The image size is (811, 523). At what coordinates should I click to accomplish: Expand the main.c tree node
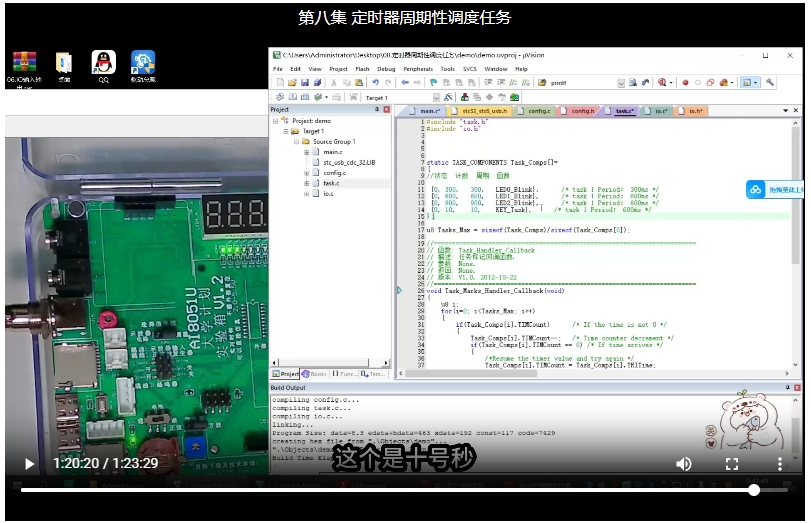coord(306,152)
